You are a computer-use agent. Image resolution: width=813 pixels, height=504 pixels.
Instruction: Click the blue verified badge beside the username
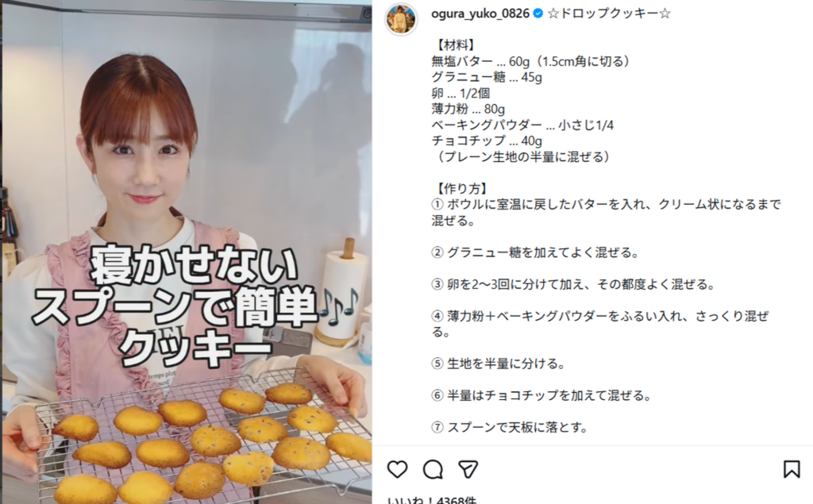pyautogui.click(x=538, y=13)
